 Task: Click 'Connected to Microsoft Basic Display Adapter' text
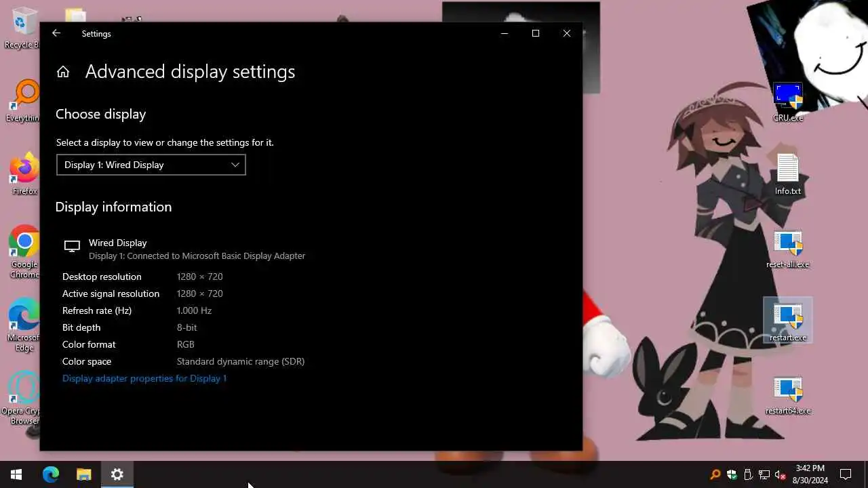coord(216,256)
